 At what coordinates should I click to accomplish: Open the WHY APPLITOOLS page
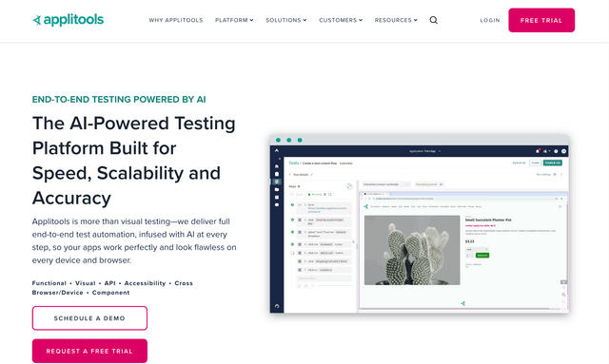176,20
